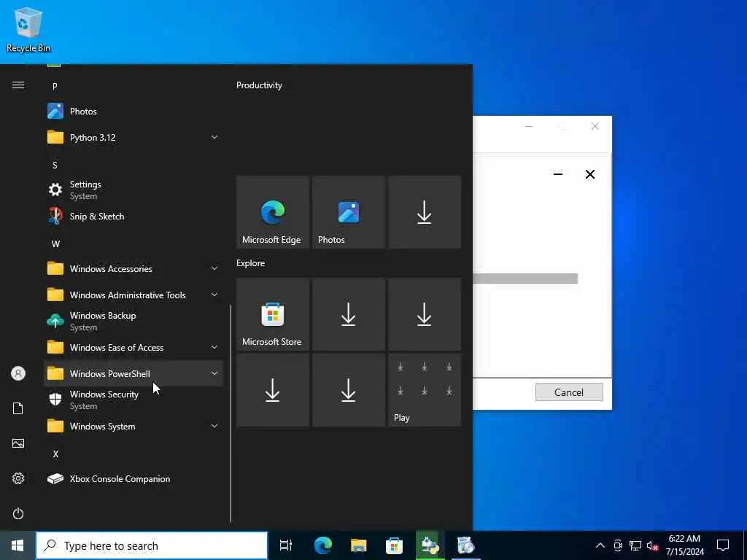This screenshot has height=560, width=747.
Task: Click the Windows Start button
Action: point(18,545)
